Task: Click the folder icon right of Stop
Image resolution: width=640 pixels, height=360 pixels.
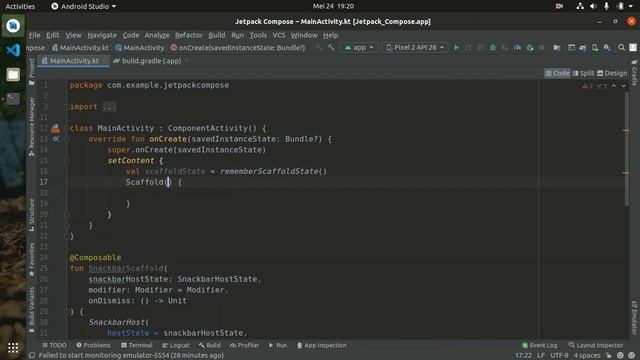Action: (x=557, y=48)
